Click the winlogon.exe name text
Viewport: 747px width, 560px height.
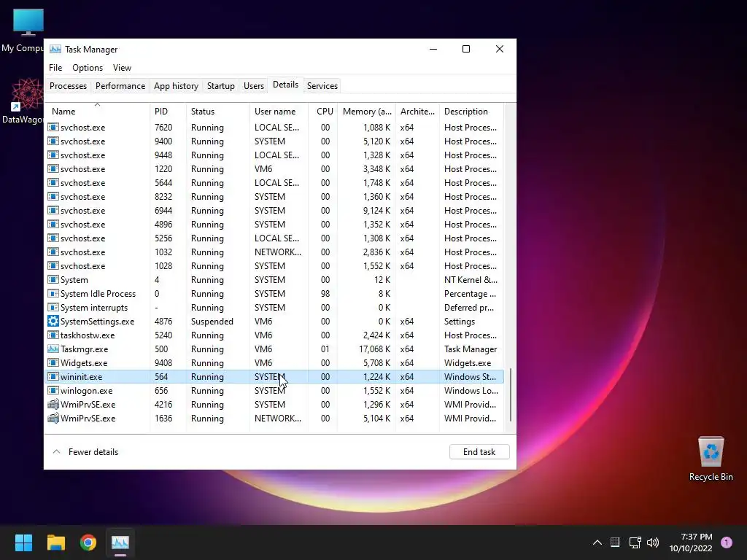pyautogui.click(x=86, y=391)
